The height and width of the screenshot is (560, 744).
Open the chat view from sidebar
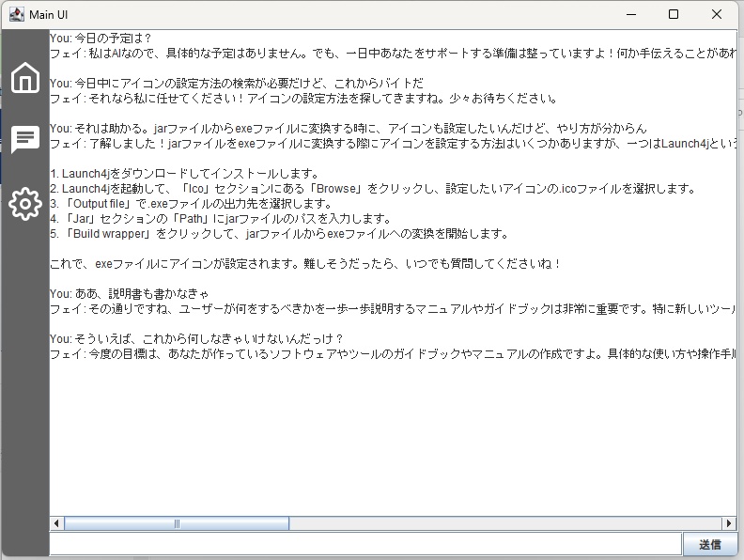[x=25, y=139]
